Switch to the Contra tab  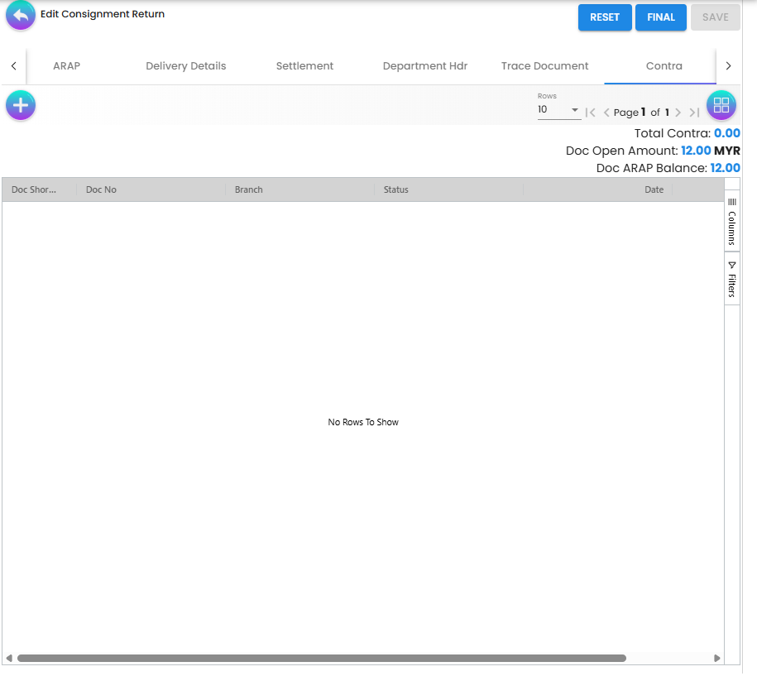[664, 65]
